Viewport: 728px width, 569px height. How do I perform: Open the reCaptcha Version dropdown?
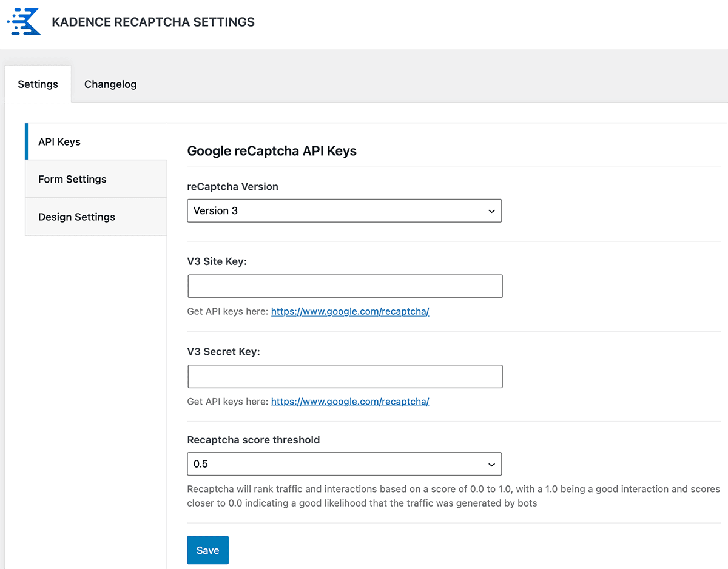[x=343, y=211]
